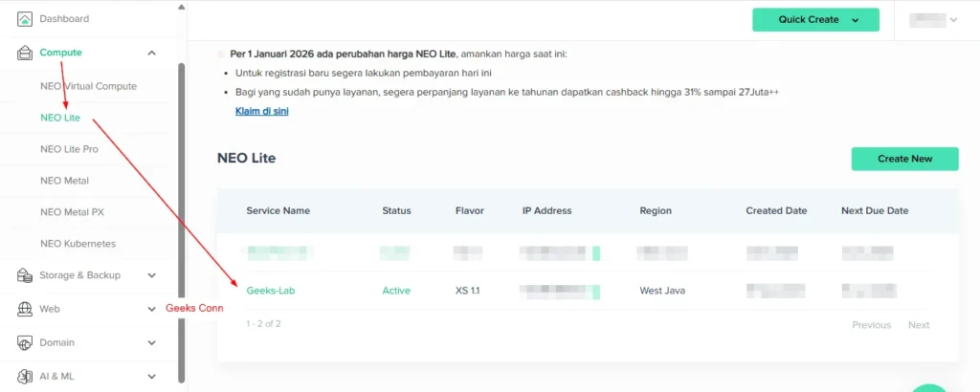980x392 pixels.
Task: Open the Geeks-Lab service link
Action: click(x=271, y=291)
